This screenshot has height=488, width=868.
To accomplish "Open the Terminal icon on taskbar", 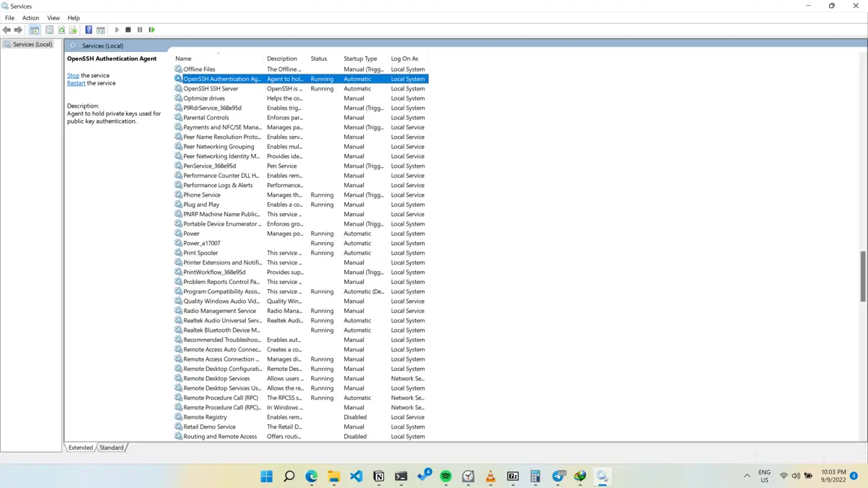I will click(x=401, y=476).
